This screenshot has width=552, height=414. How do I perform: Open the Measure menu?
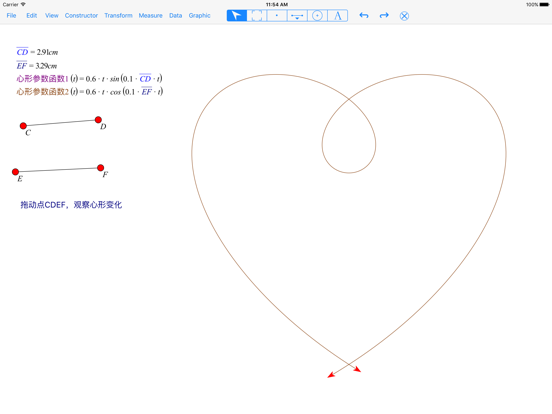[x=150, y=15]
